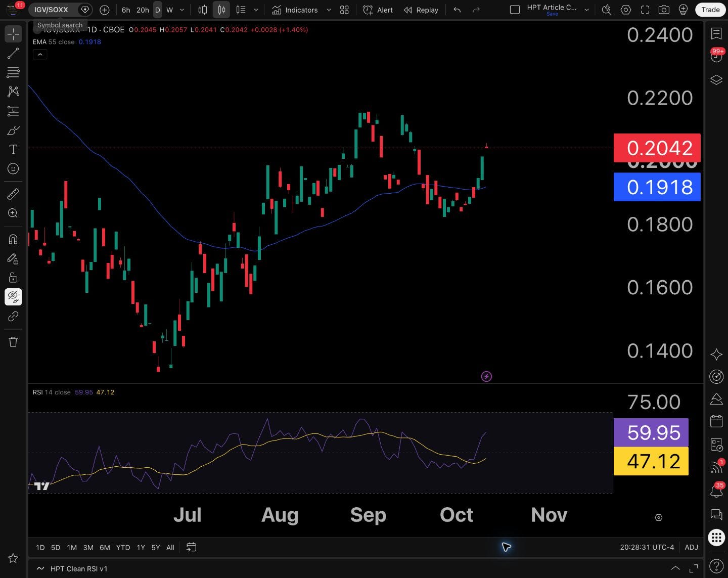Toggle the magnet mode

pos(13,239)
